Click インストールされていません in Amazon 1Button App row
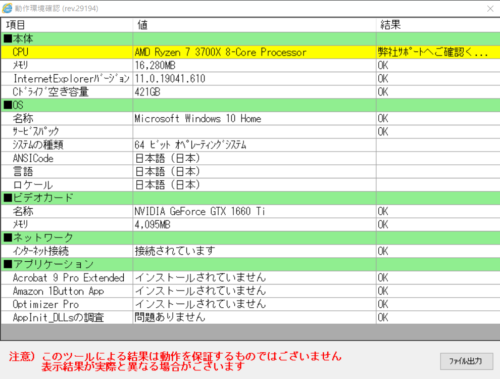Screen dimensions: 500x379 [200, 291]
